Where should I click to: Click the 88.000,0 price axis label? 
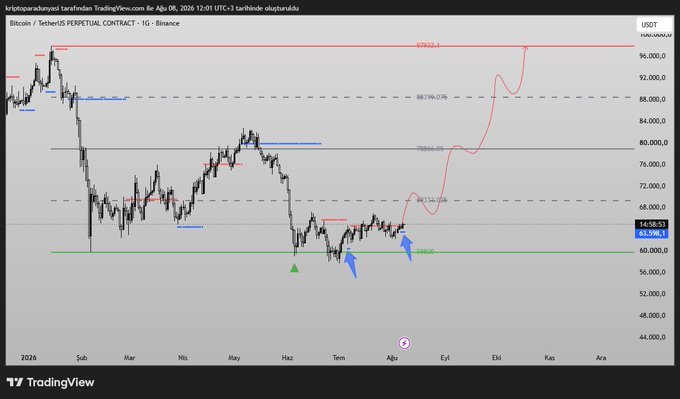point(652,99)
